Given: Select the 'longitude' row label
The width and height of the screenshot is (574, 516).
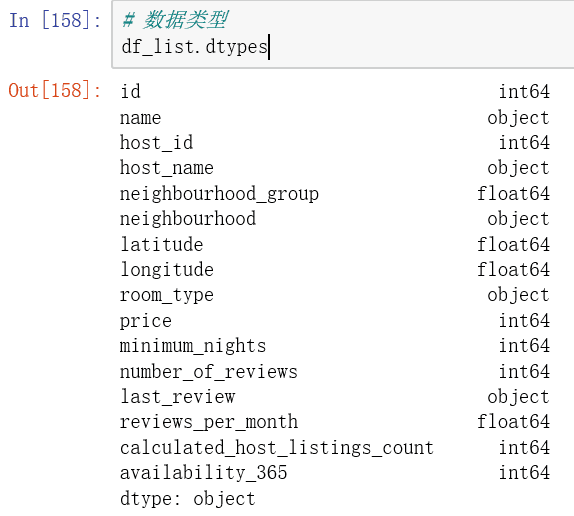Looking at the screenshot, I should pyautogui.click(x=167, y=270).
